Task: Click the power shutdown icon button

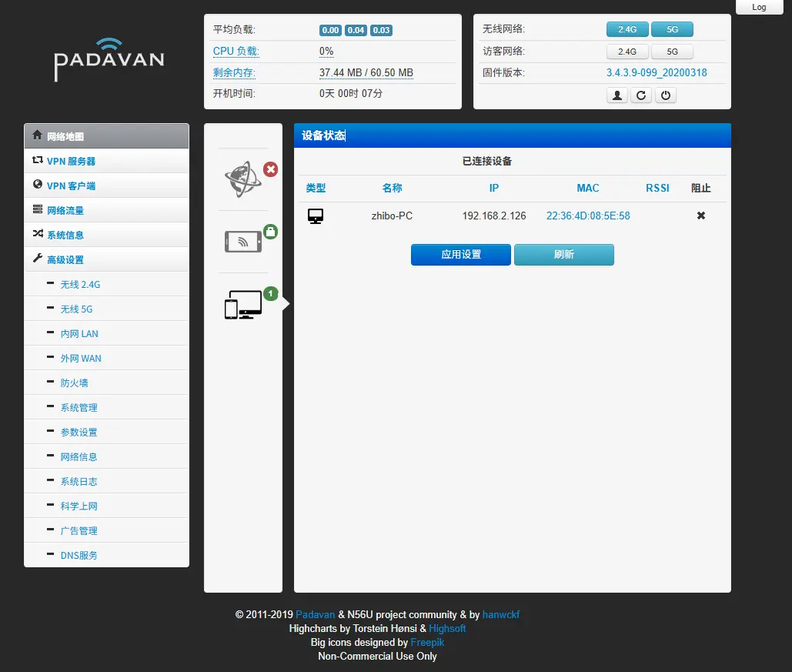Action: pyautogui.click(x=666, y=95)
